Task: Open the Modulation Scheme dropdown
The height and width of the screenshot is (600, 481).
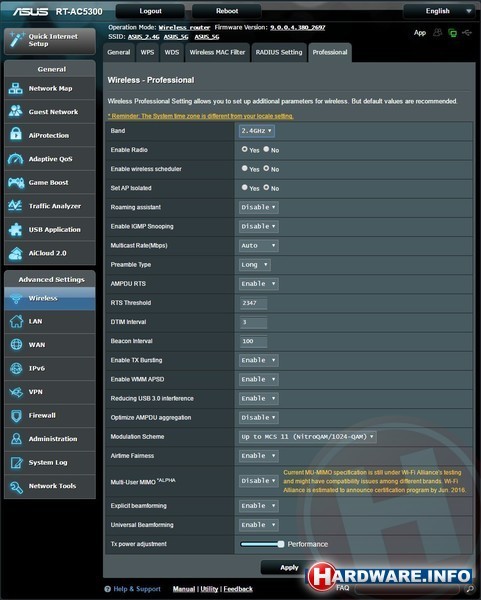Action: 307,437
